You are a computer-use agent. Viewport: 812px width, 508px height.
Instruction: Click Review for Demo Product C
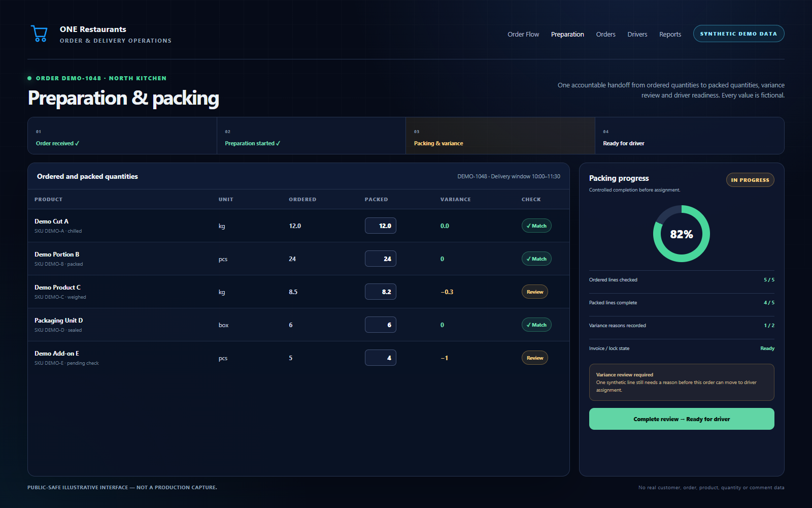pyautogui.click(x=535, y=292)
